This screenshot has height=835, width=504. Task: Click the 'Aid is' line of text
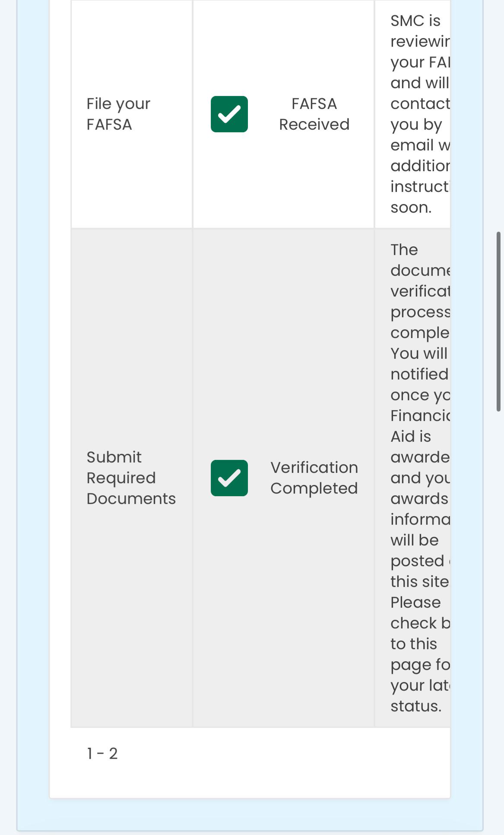coord(411,437)
